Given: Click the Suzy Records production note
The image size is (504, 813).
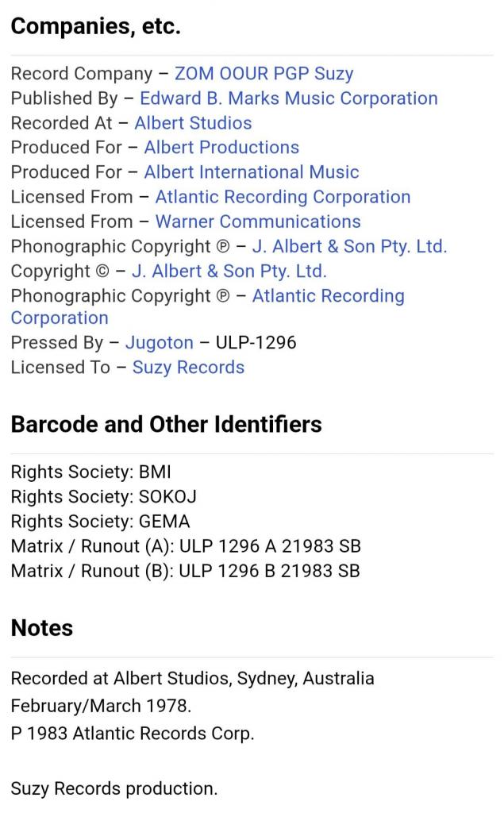Looking at the screenshot, I should pos(113,789).
